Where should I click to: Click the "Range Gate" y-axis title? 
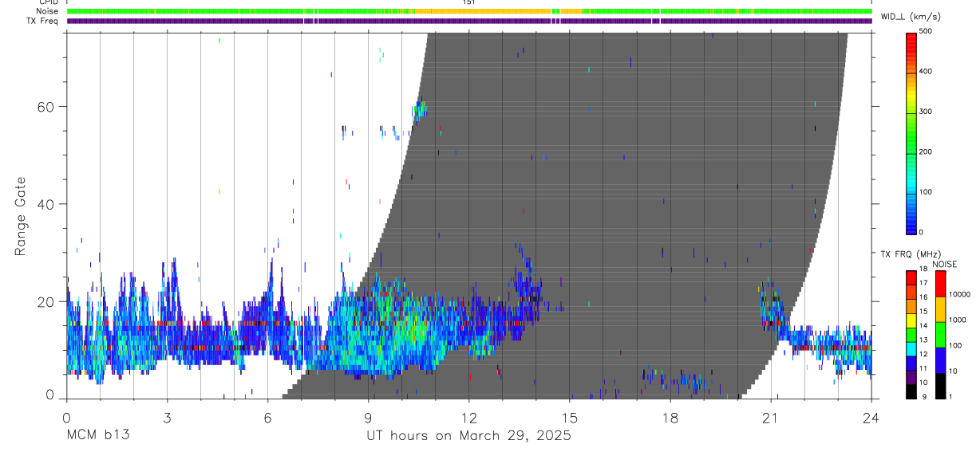(x=21, y=217)
